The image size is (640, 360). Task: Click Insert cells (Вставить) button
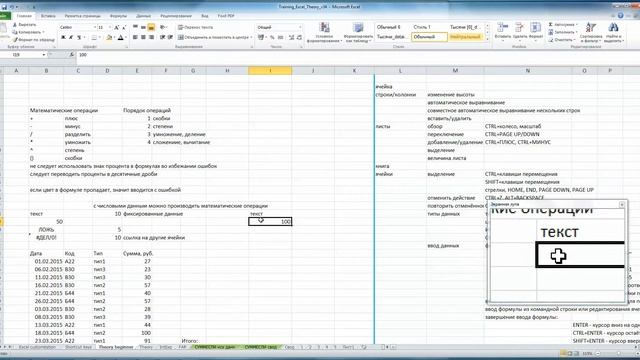point(502,33)
